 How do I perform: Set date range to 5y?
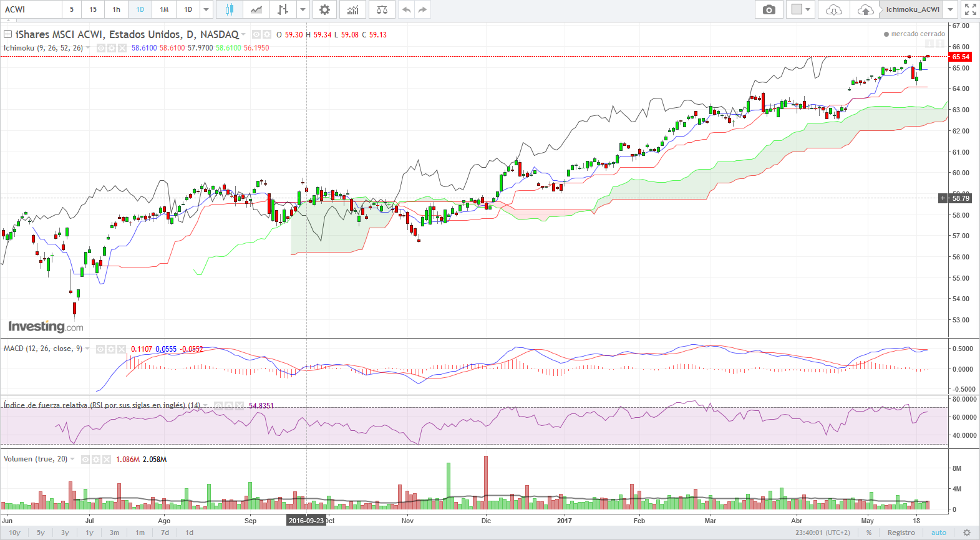[x=41, y=533]
